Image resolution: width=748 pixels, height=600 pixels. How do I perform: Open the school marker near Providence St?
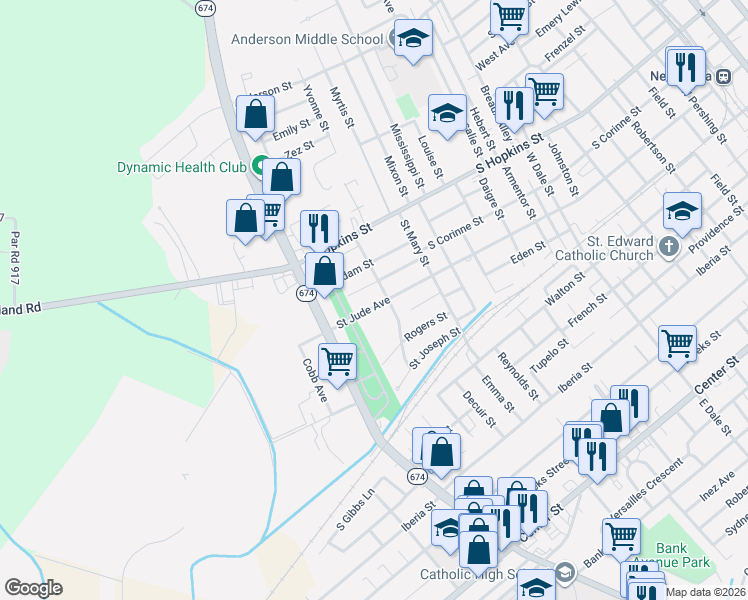tap(682, 212)
